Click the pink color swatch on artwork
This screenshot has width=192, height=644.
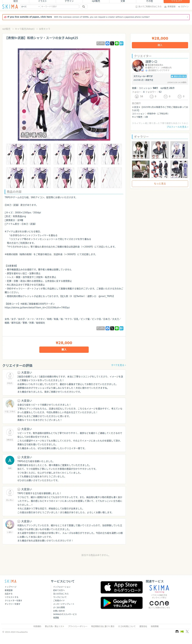[24, 117]
